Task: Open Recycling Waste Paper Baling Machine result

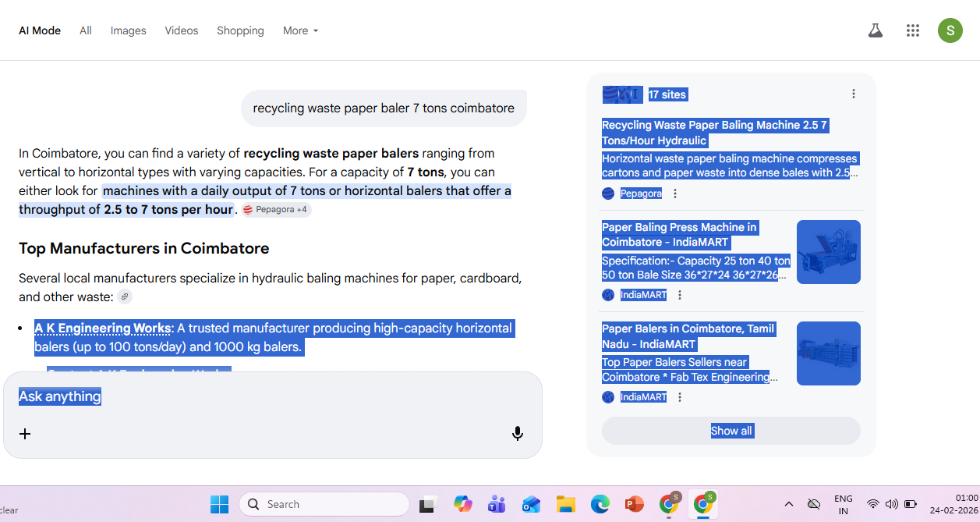Action: [x=714, y=133]
